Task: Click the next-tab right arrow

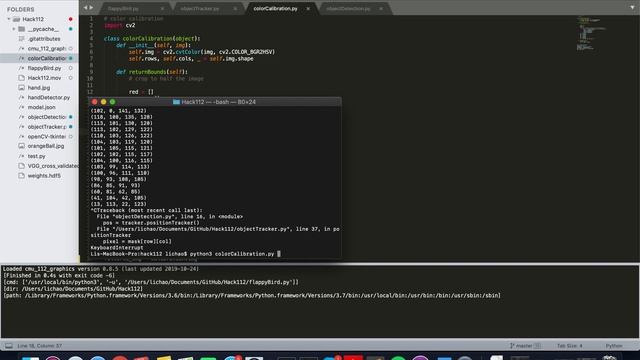Action: (91, 8)
